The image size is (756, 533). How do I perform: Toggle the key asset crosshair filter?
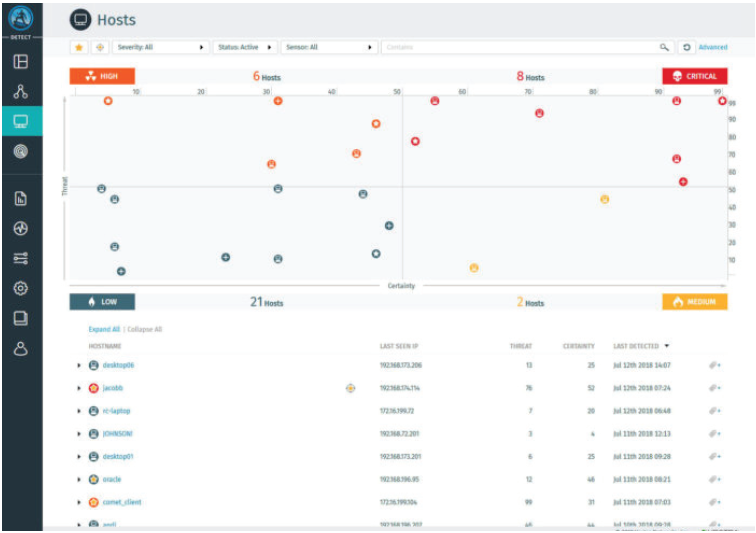100,47
